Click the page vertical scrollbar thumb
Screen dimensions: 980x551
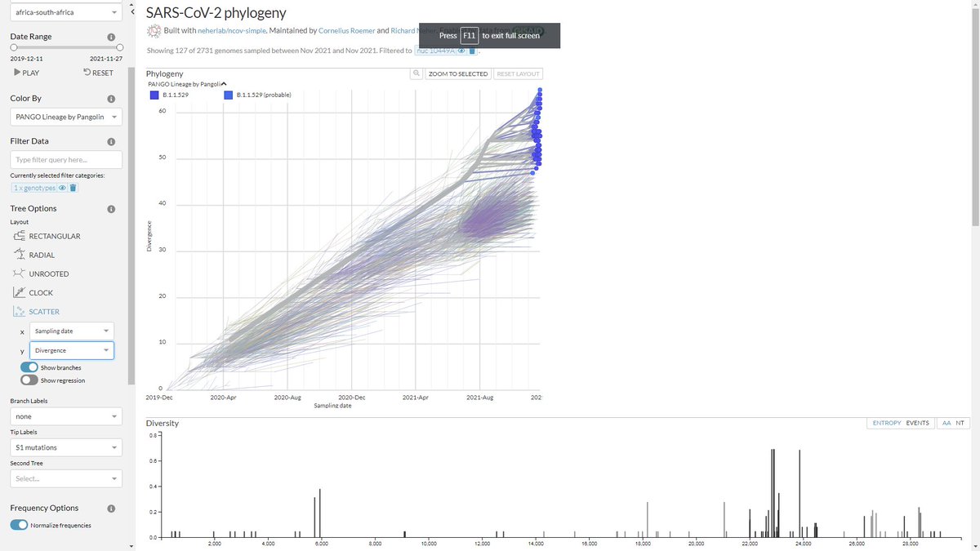975,116
